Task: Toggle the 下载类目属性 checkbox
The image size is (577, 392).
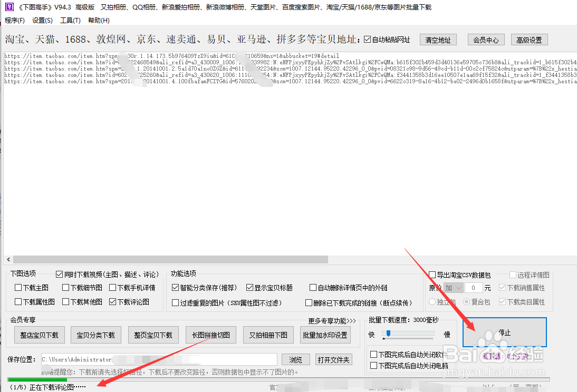Action: pyautogui.click(x=502, y=302)
